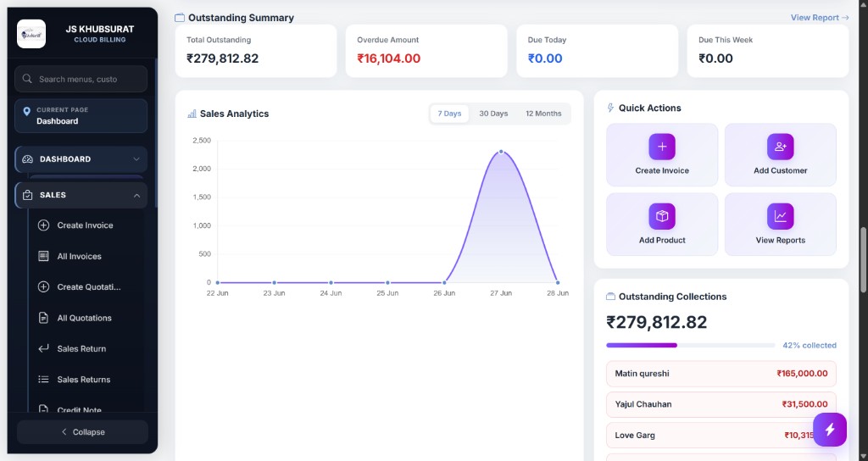
Task: Click the Quick Actions lightning icon
Action: tap(610, 108)
